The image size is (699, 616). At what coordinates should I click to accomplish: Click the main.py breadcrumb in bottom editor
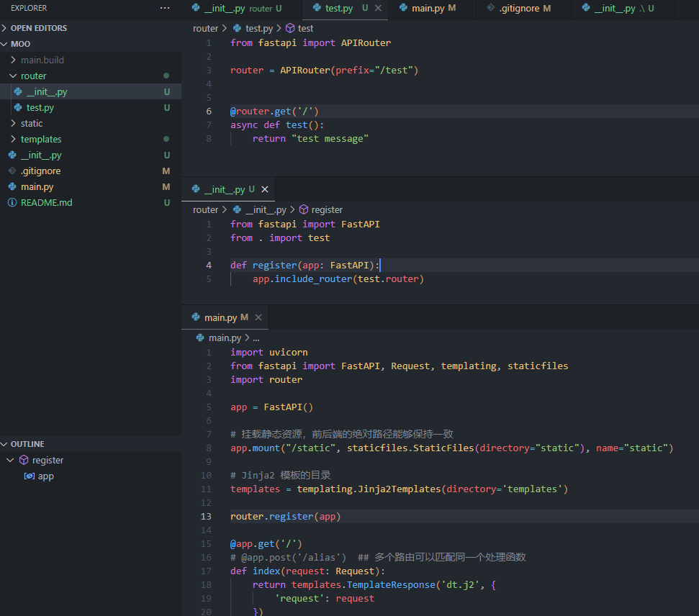coord(225,338)
